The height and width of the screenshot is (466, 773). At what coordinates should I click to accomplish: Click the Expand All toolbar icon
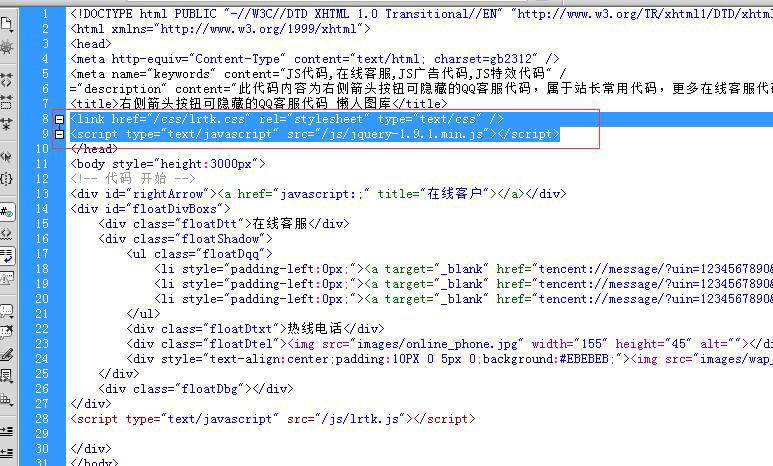[7, 123]
